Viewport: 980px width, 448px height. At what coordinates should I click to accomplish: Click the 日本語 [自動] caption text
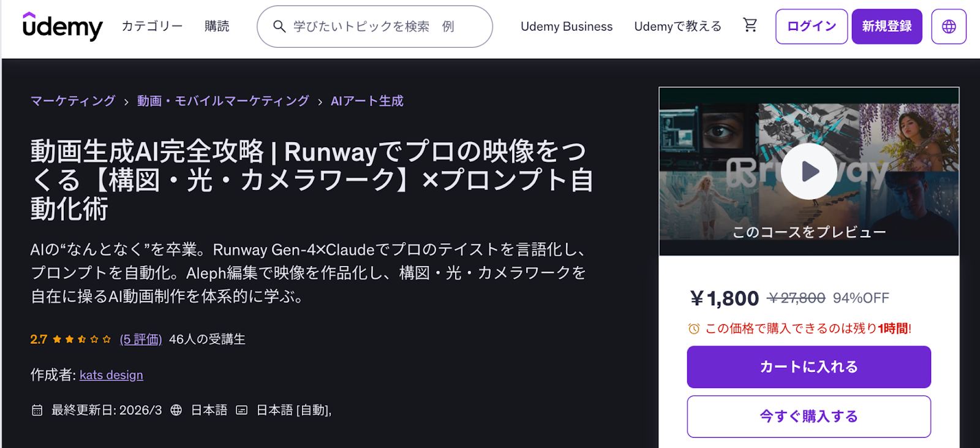(x=294, y=410)
